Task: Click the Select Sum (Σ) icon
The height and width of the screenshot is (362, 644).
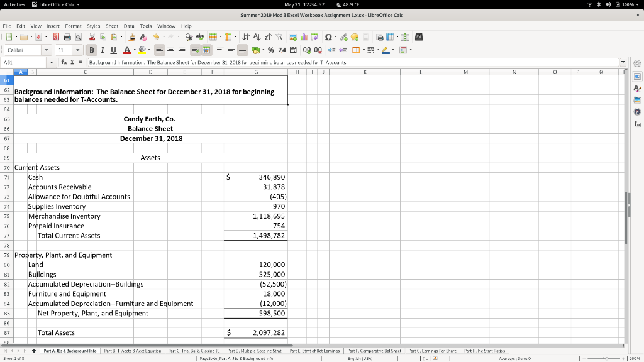Action: [x=71, y=61]
